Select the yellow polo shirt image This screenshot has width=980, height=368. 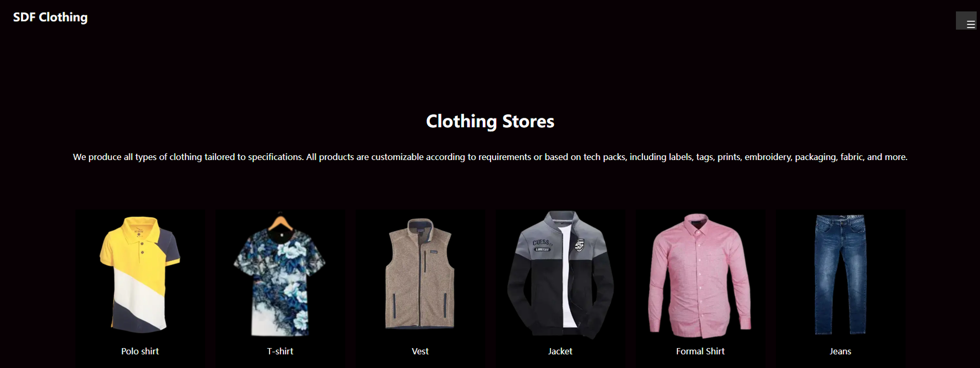point(140,275)
